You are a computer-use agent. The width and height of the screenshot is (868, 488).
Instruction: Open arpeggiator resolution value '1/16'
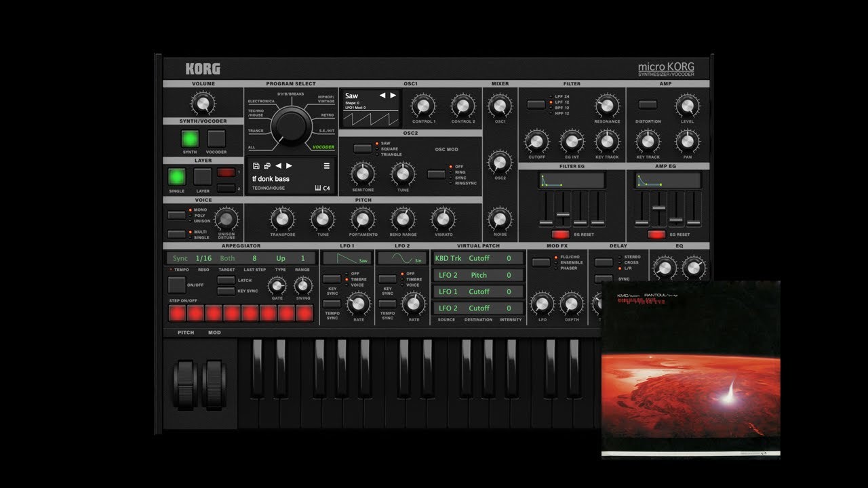(x=203, y=258)
